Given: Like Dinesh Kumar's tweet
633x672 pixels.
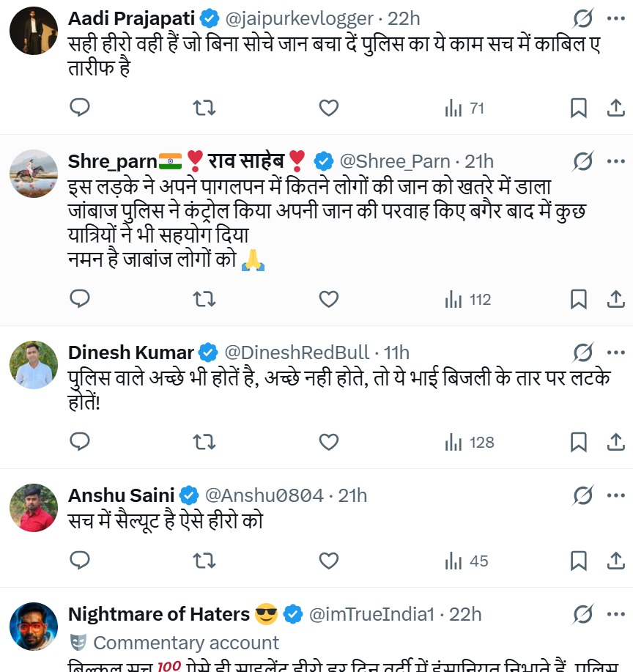Looking at the screenshot, I should click(329, 442).
